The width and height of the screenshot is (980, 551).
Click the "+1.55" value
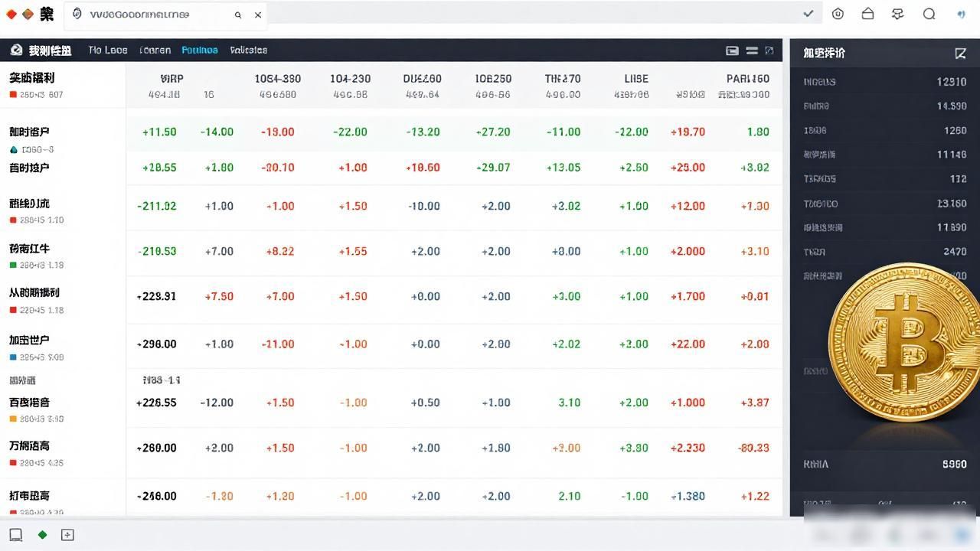pyautogui.click(x=353, y=251)
